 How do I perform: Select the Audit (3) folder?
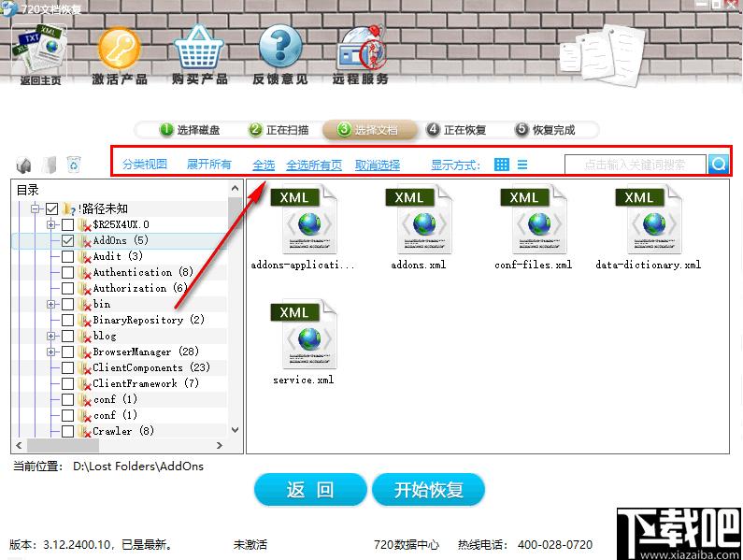(118, 256)
